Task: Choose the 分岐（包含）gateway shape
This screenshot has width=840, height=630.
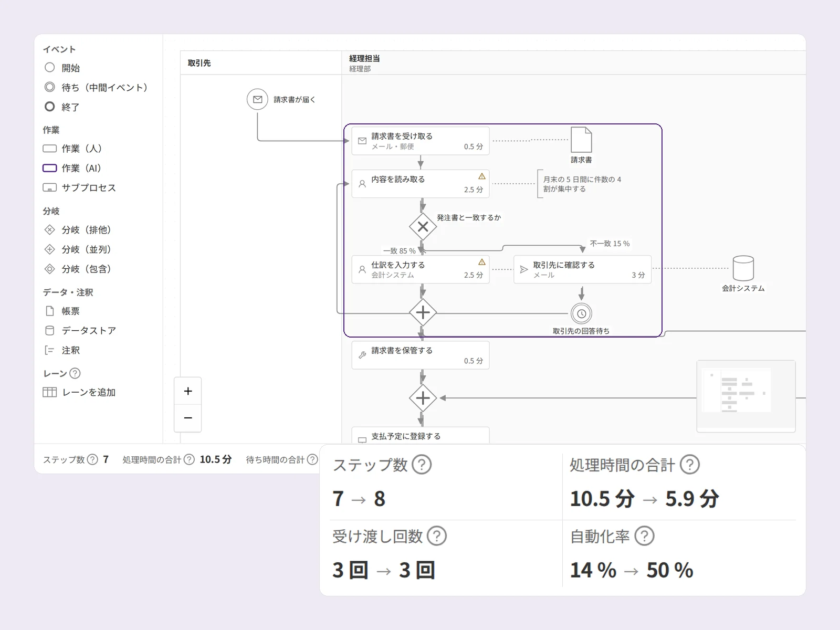Action: click(78, 269)
